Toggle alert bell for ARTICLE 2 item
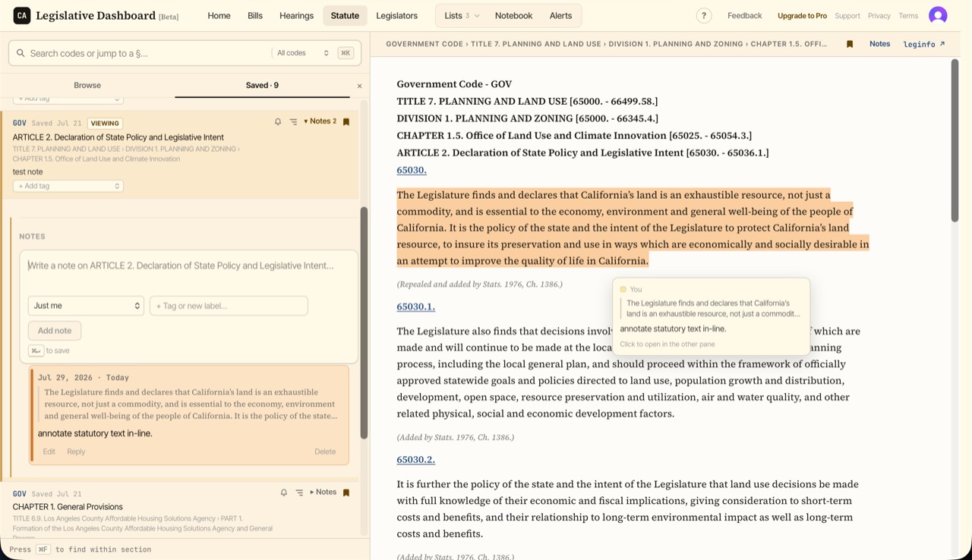Image resolution: width=972 pixels, height=560 pixels. coord(278,121)
